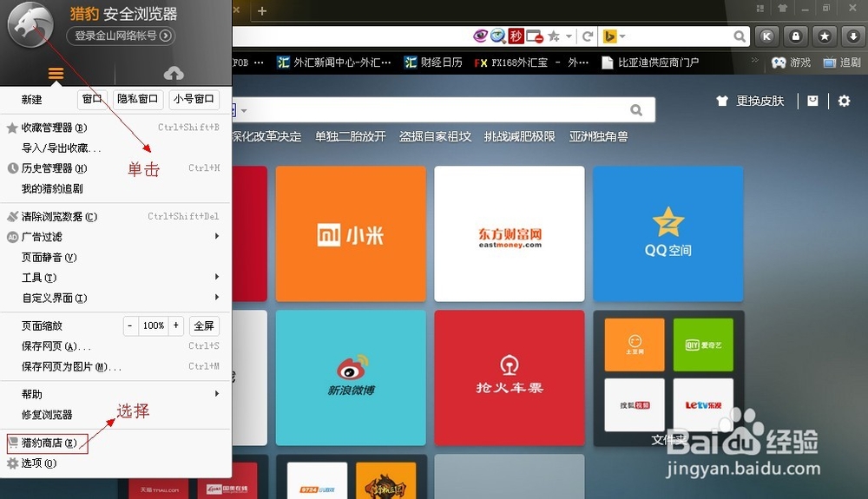Click the lock toolbar button
The height and width of the screenshot is (499, 868).
coord(795,36)
